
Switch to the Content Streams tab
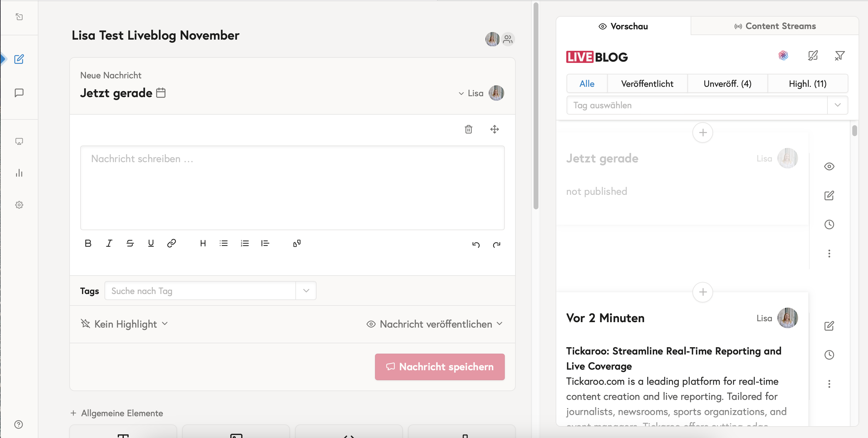[x=775, y=26]
